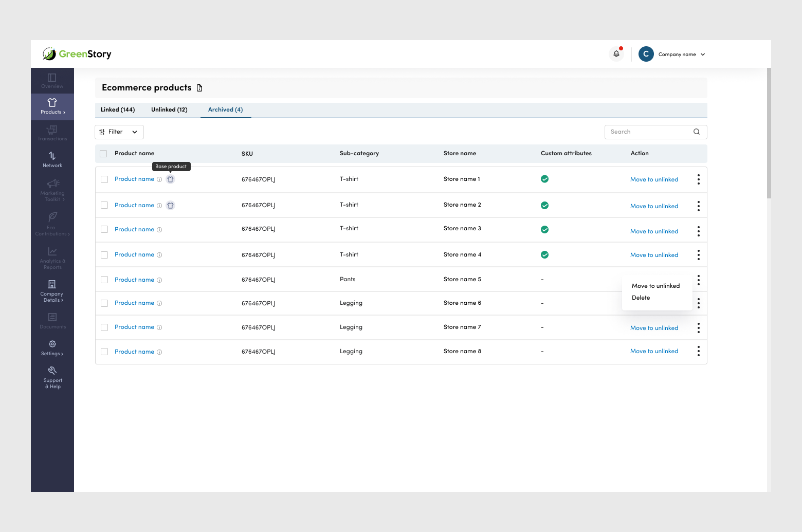Click the info icon next to Store name 3 product
Image resolution: width=802 pixels, height=532 pixels.
click(x=159, y=230)
